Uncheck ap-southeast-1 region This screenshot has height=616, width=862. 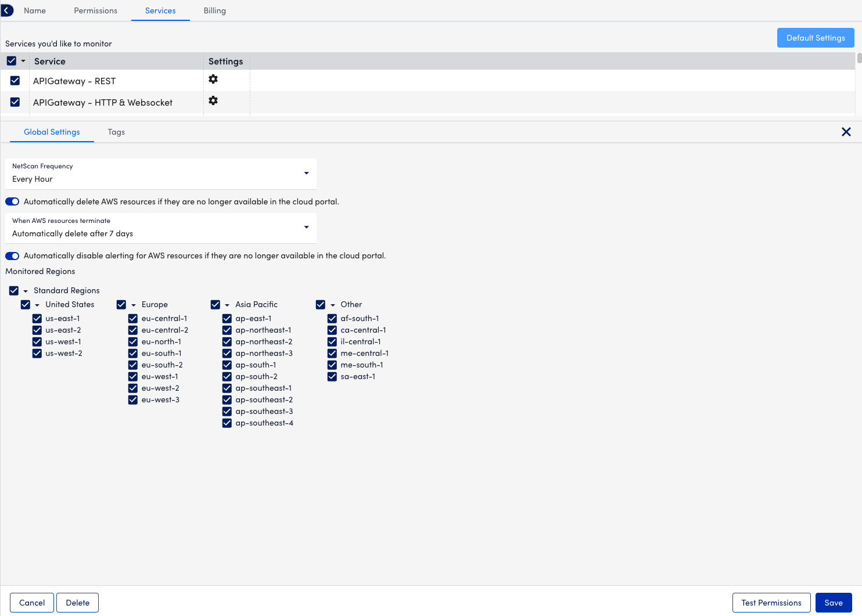click(227, 388)
